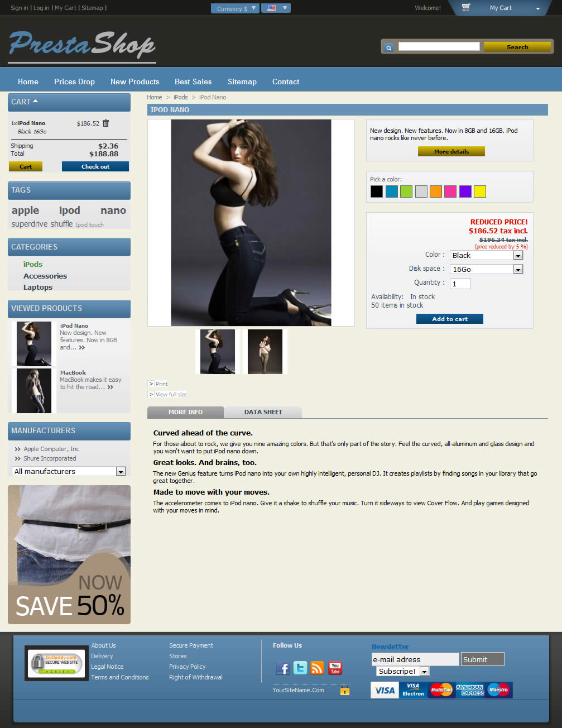Pick the yellow color swatch
This screenshot has height=728, width=562.
click(480, 191)
